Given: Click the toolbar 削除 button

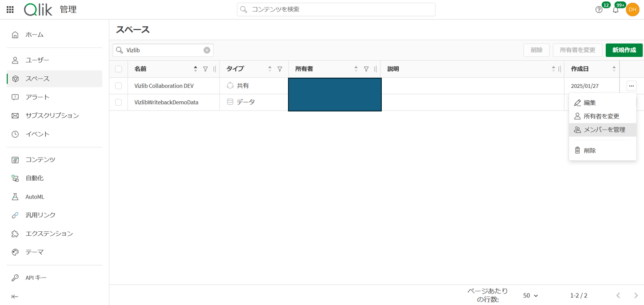Looking at the screenshot, I should pos(536,50).
